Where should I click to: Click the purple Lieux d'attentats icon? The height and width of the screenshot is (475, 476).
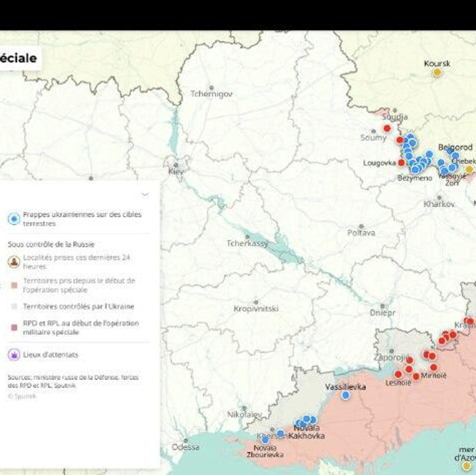[14, 354]
